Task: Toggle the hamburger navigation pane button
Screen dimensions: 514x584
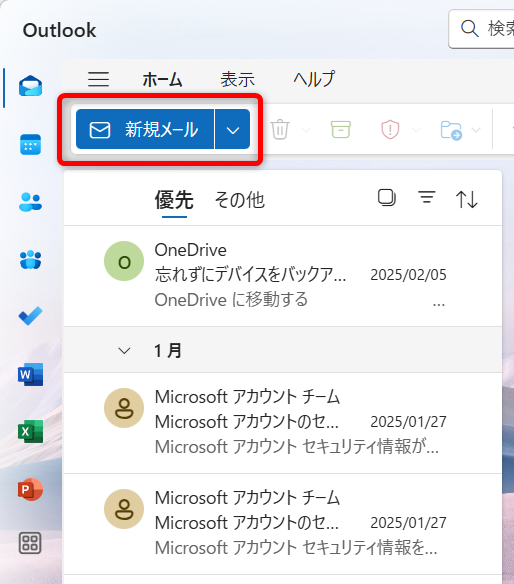Action: 99,79
